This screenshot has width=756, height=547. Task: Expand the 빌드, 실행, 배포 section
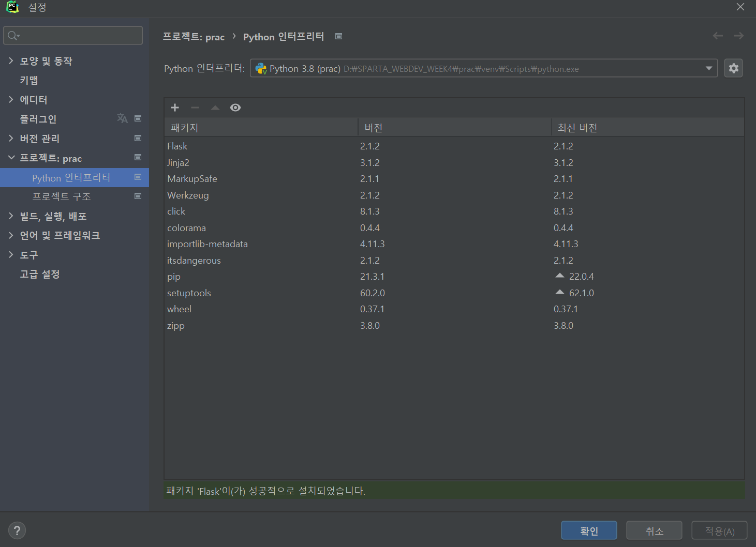click(11, 216)
